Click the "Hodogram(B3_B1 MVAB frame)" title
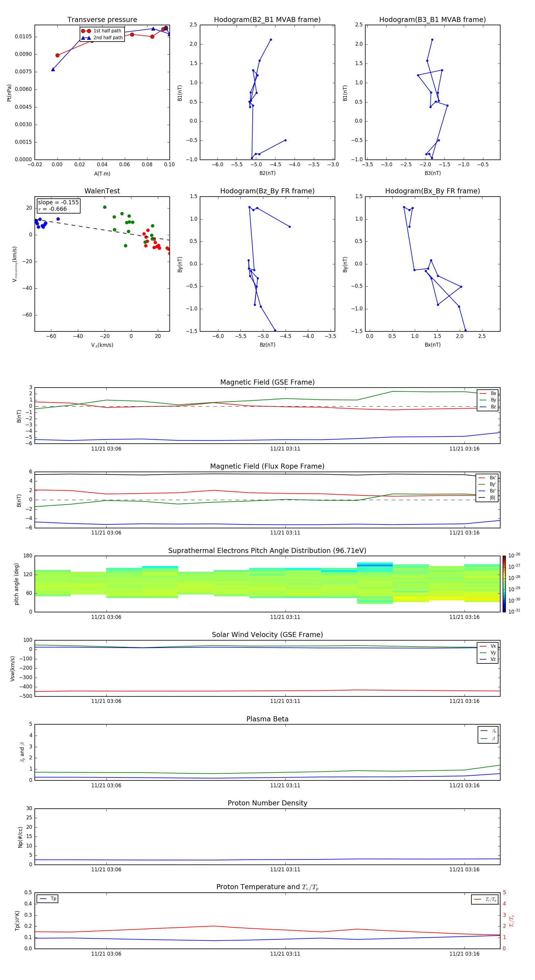535x980 pixels. [432, 20]
